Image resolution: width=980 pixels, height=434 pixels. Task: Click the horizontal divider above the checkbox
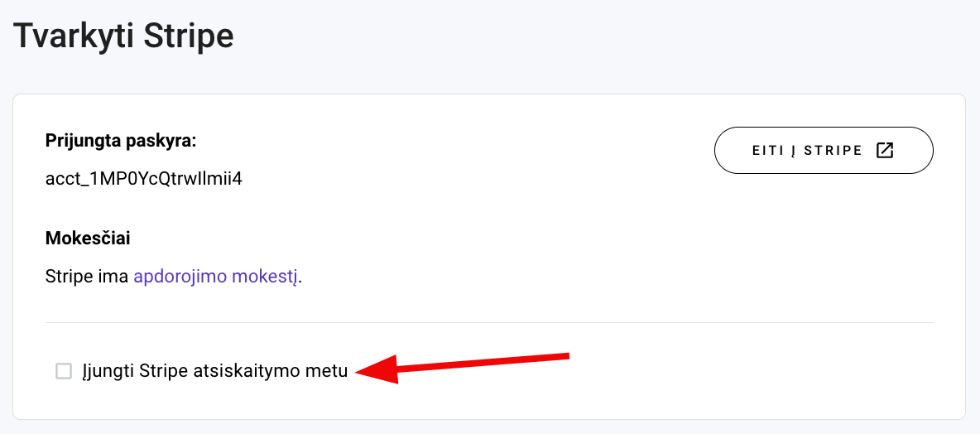pyautogui.click(x=489, y=322)
